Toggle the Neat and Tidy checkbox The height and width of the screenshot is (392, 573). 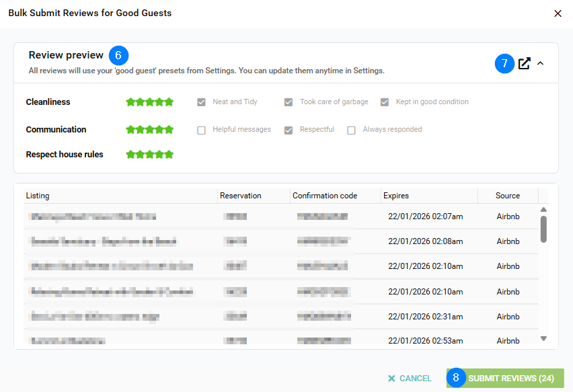[201, 102]
